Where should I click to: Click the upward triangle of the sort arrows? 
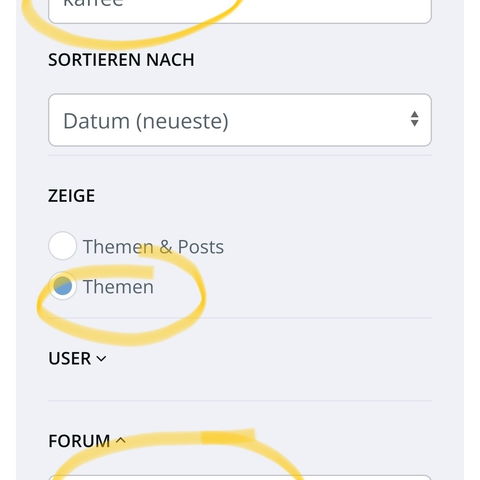point(414,114)
